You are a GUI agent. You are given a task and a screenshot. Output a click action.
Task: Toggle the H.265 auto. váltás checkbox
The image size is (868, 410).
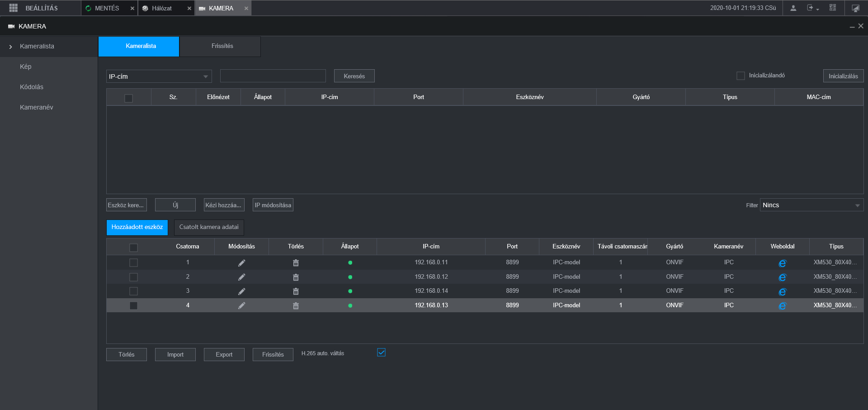coord(381,353)
